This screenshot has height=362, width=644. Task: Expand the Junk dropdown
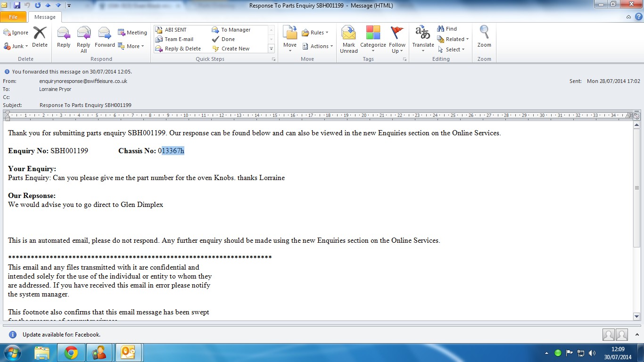pos(16,46)
